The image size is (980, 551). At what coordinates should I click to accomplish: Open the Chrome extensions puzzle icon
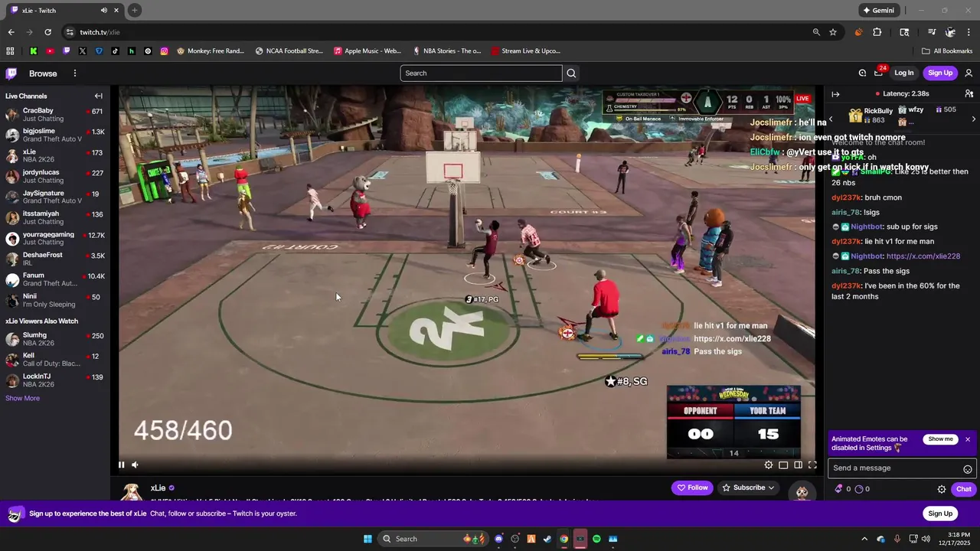point(877,32)
